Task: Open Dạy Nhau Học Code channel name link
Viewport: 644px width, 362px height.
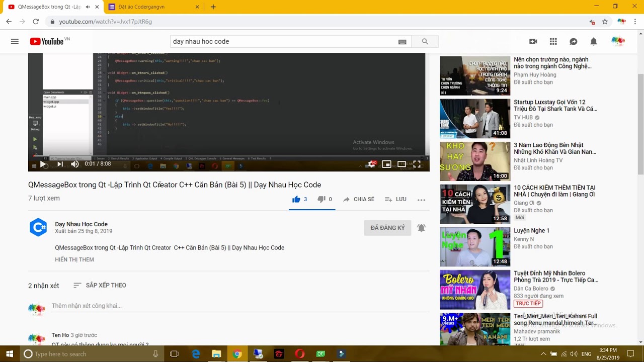Action: 81,224
